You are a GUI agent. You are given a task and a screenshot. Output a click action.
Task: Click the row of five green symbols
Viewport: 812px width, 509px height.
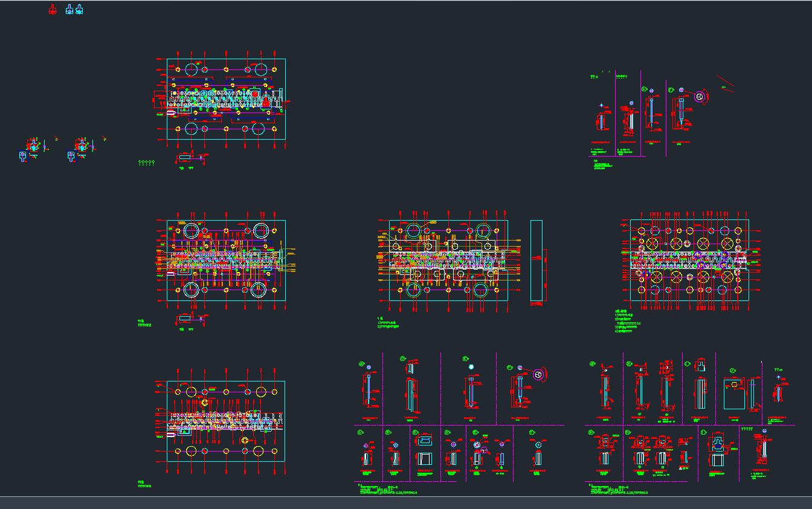pos(146,163)
